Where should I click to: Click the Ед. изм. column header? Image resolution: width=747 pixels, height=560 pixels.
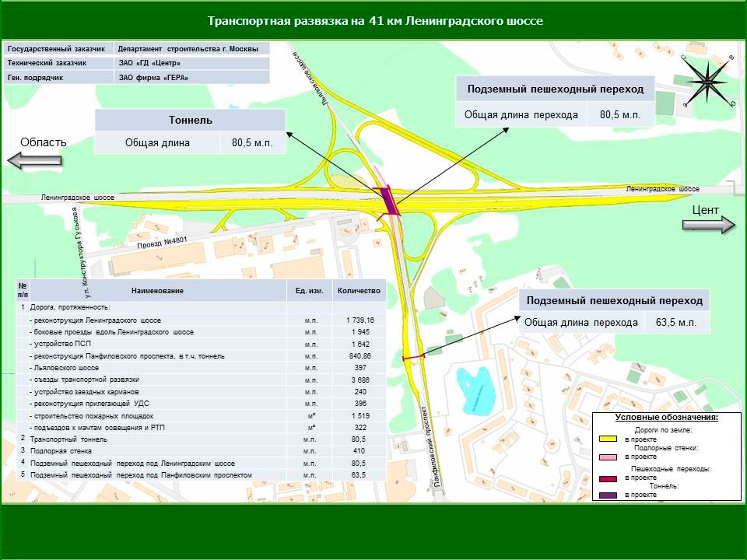click(309, 290)
